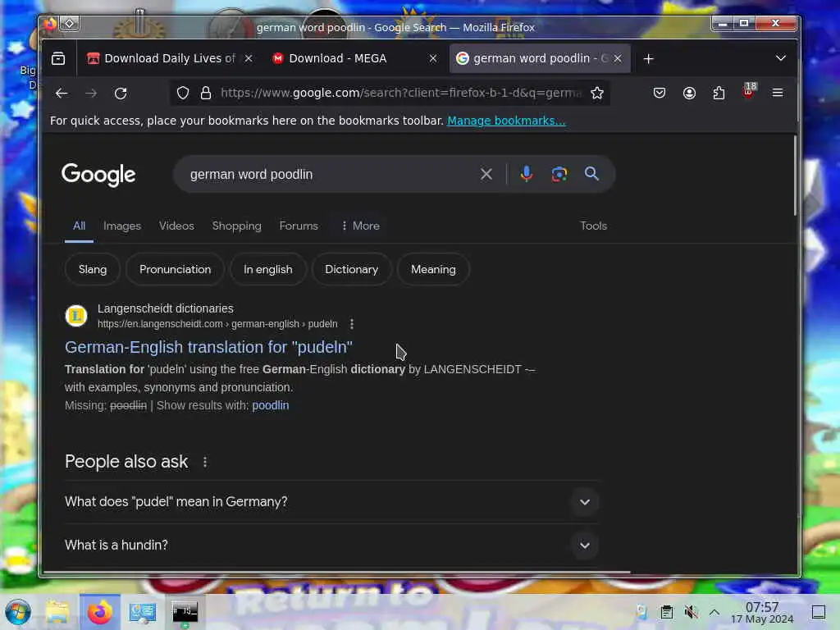The width and height of the screenshot is (840, 630).
Task: Apply the Dictionary refinement chip
Action: pyautogui.click(x=351, y=269)
